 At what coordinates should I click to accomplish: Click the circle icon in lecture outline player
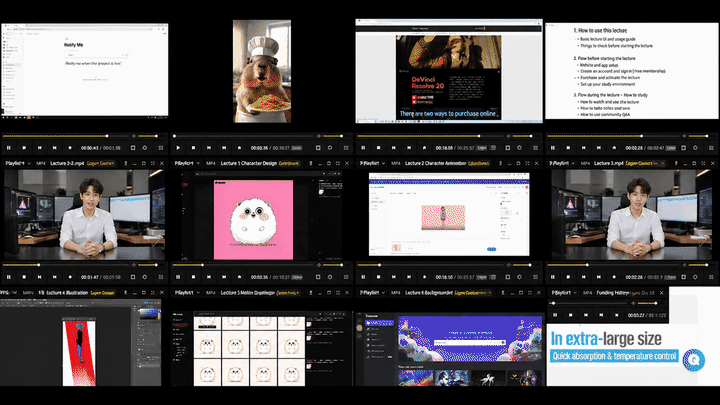[695, 148]
